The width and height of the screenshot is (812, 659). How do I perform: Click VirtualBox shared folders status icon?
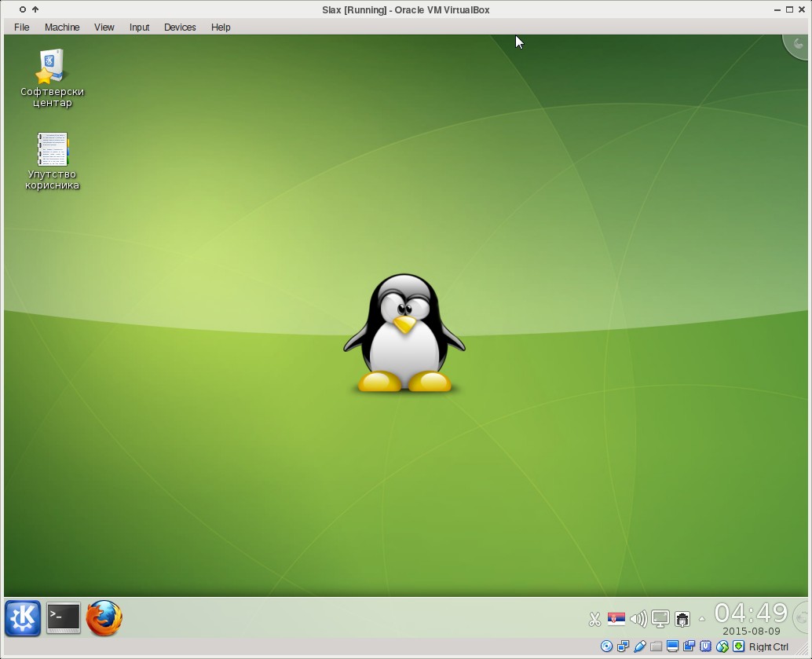[657, 646]
